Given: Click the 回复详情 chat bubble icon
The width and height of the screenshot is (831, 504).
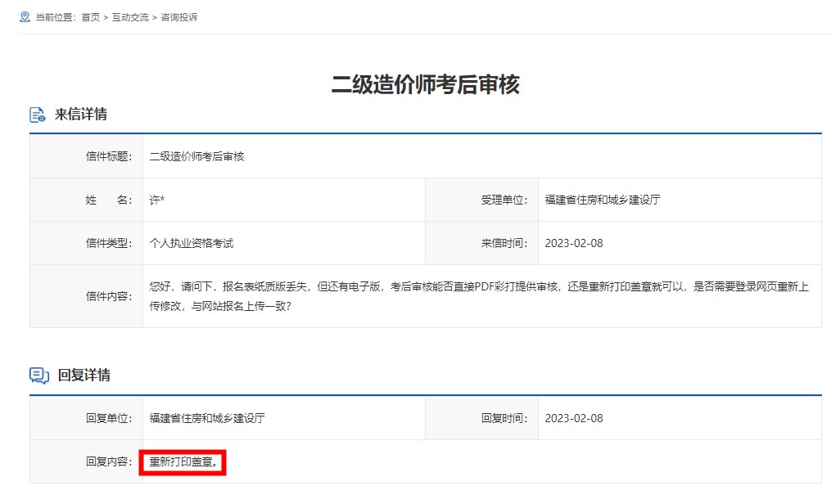Looking at the screenshot, I should click(39, 376).
